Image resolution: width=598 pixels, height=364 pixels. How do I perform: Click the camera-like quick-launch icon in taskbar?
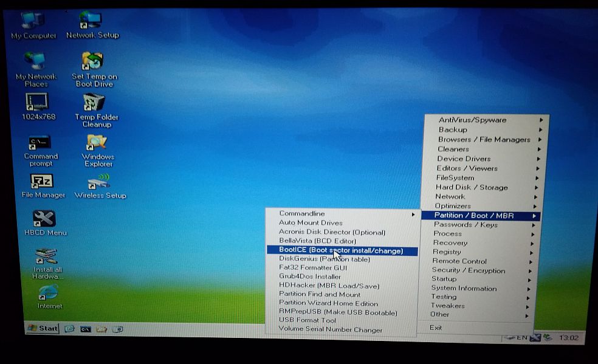coord(118,329)
